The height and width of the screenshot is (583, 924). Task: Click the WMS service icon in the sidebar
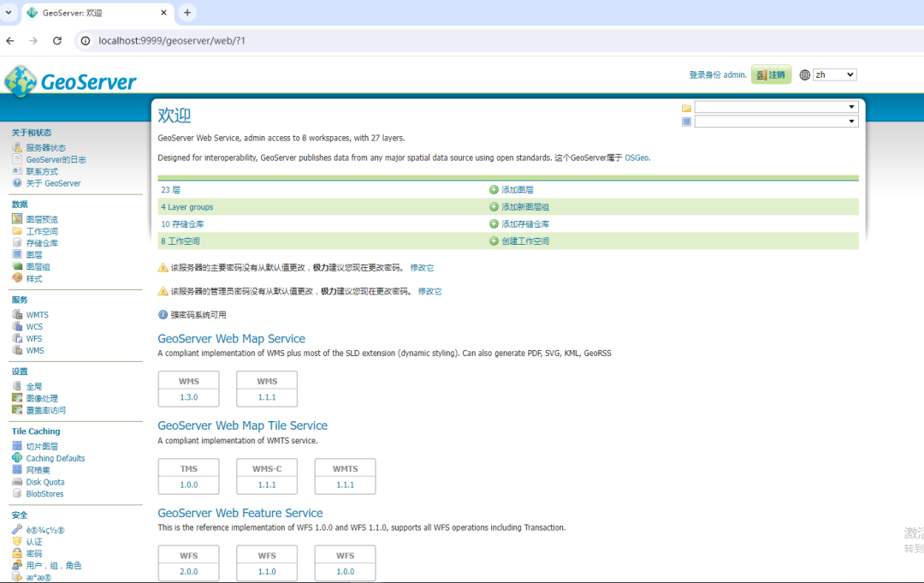17,349
